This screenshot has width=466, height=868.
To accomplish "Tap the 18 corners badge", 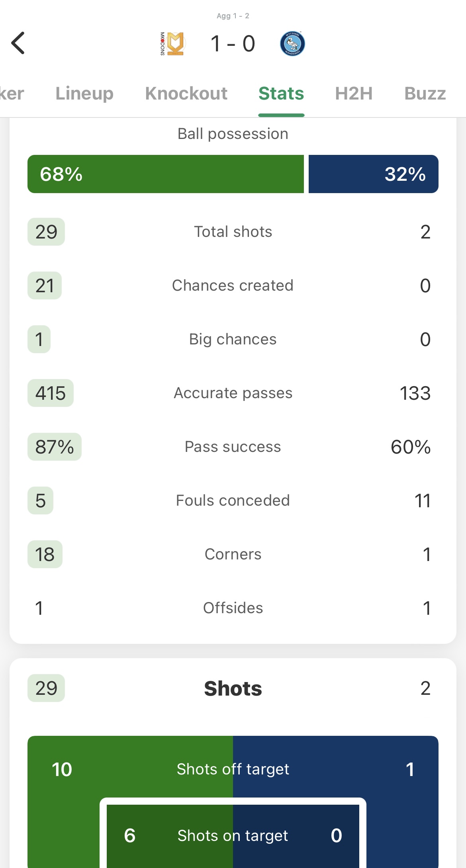I will (x=45, y=554).
